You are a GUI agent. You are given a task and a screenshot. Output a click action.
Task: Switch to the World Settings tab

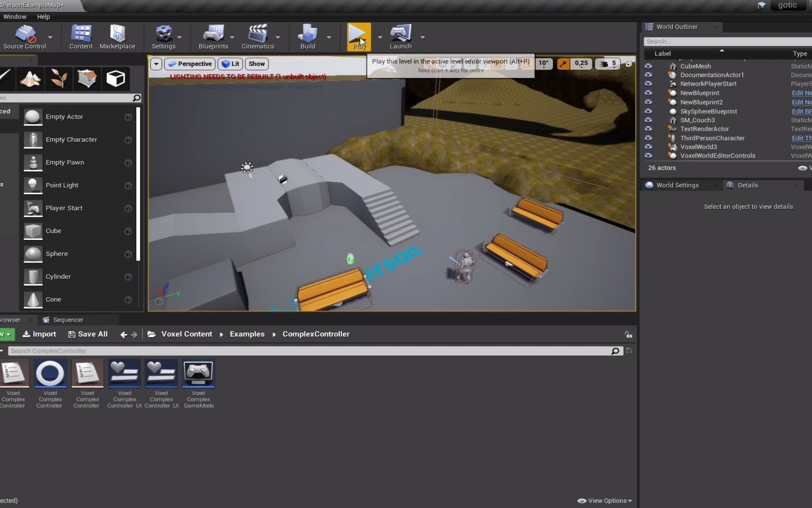[x=677, y=185]
